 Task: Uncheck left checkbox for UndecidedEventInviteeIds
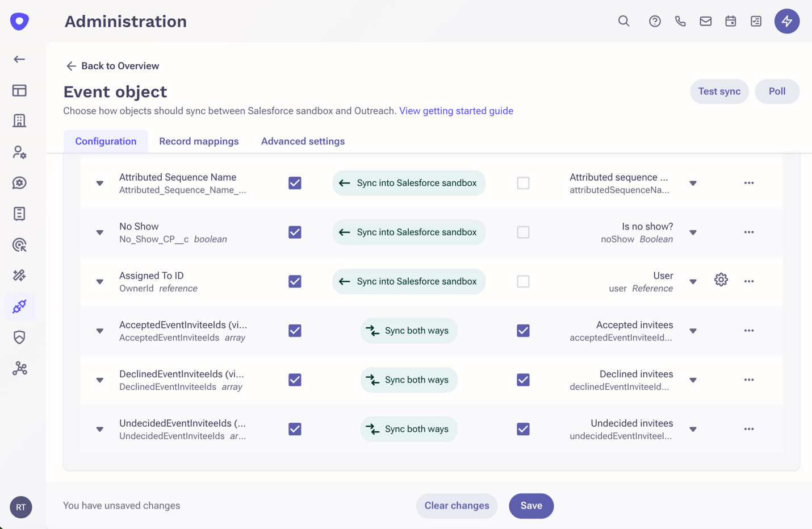[x=295, y=429]
